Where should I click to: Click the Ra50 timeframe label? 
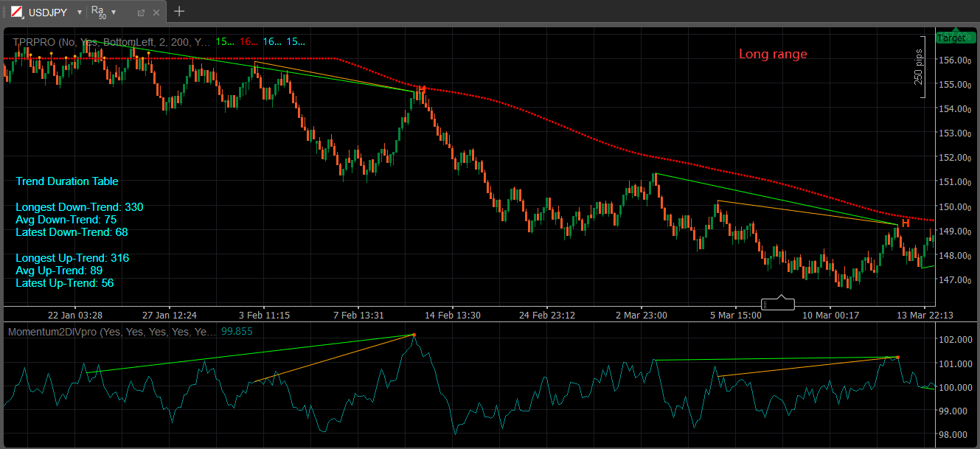(98, 12)
